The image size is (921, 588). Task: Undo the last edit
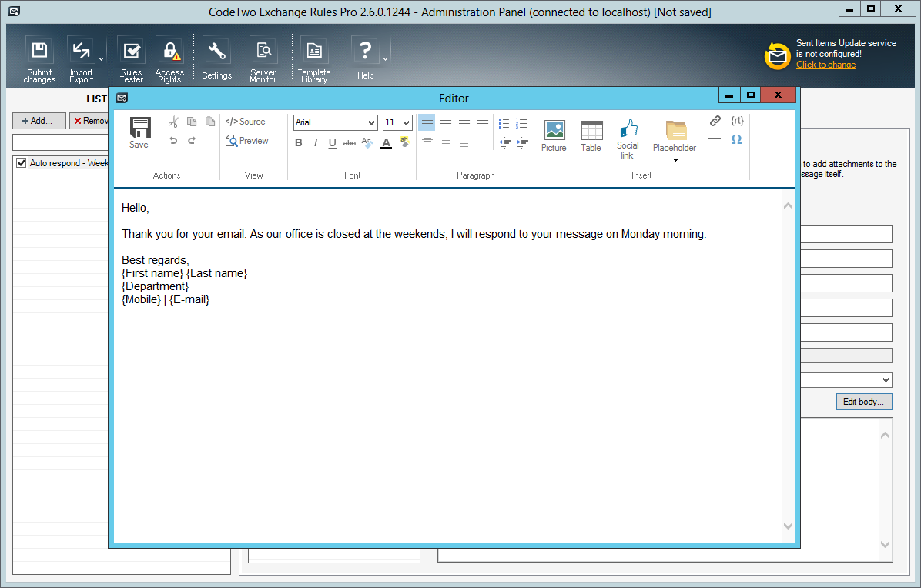click(x=173, y=140)
